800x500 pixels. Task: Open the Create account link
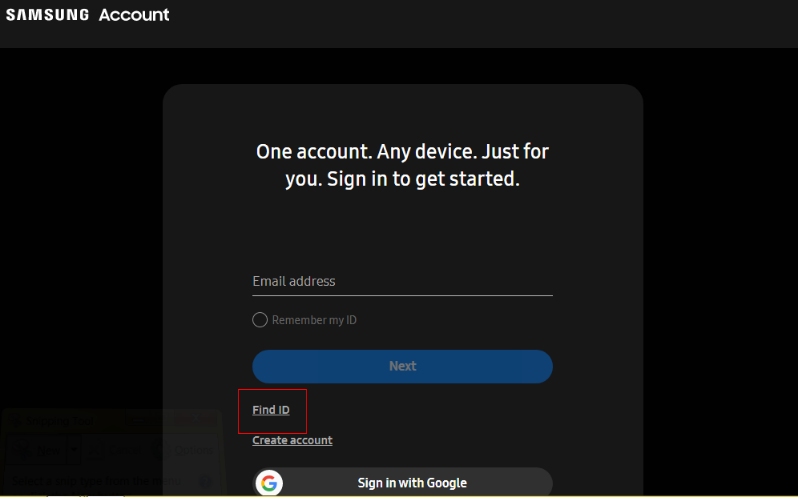[x=292, y=440]
